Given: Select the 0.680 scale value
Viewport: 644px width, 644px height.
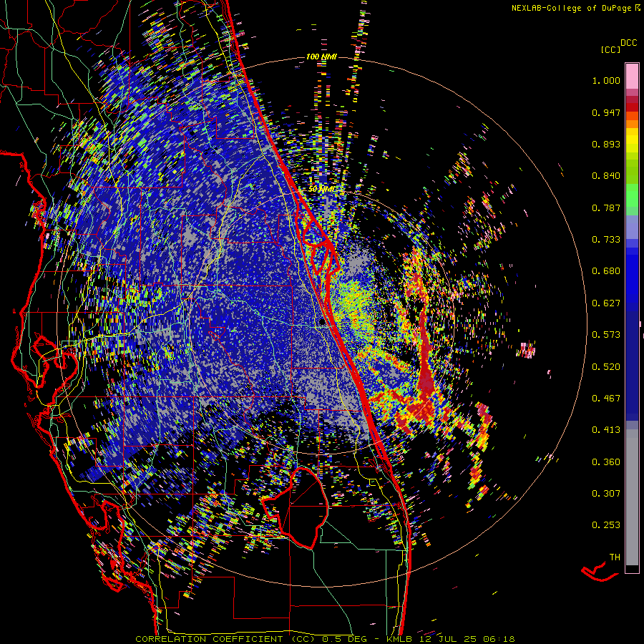Looking at the screenshot, I should click(x=606, y=271).
